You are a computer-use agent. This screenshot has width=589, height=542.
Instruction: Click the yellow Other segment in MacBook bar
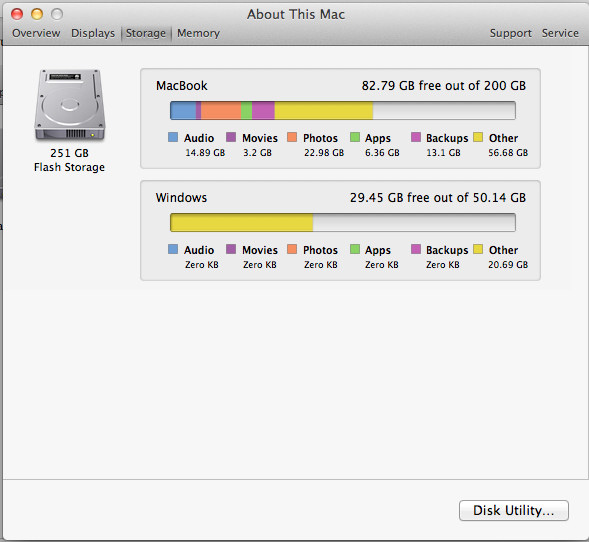tap(324, 111)
